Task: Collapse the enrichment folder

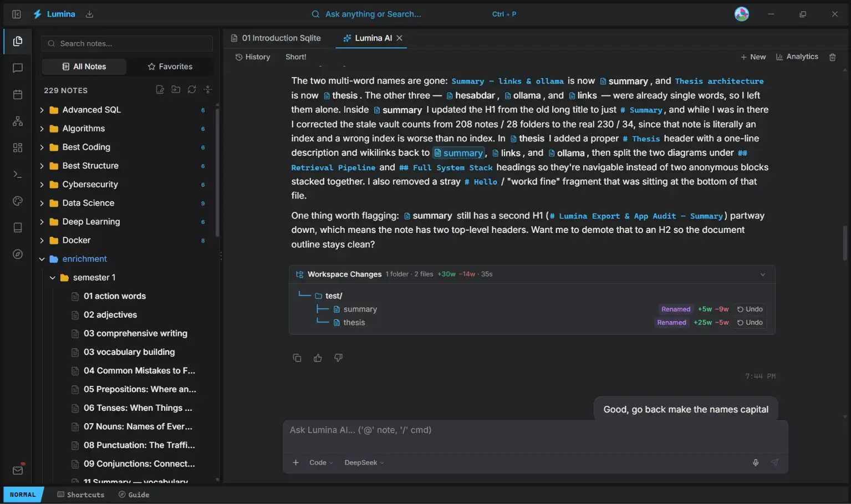Action: click(42, 259)
